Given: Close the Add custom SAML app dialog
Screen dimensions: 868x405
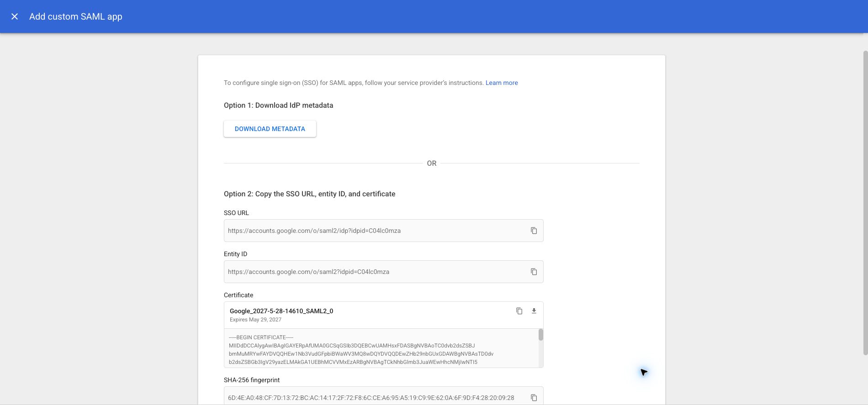Looking at the screenshot, I should click(15, 16).
